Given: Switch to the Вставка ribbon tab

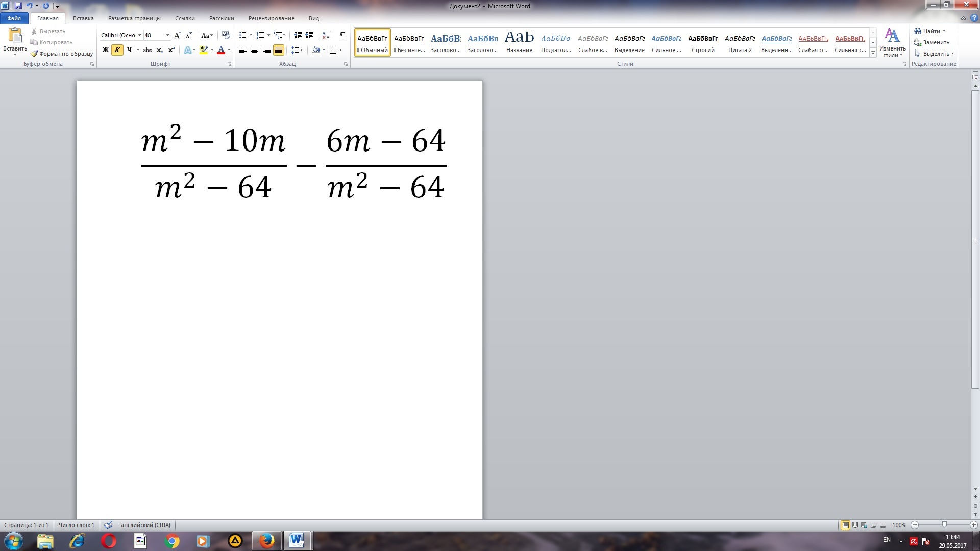Looking at the screenshot, I should (x=83, y=18).
